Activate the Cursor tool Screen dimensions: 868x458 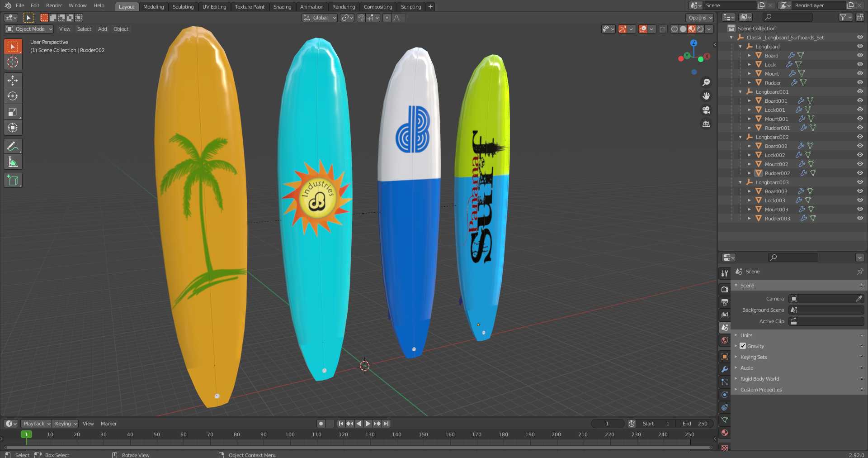click(13, 62)
